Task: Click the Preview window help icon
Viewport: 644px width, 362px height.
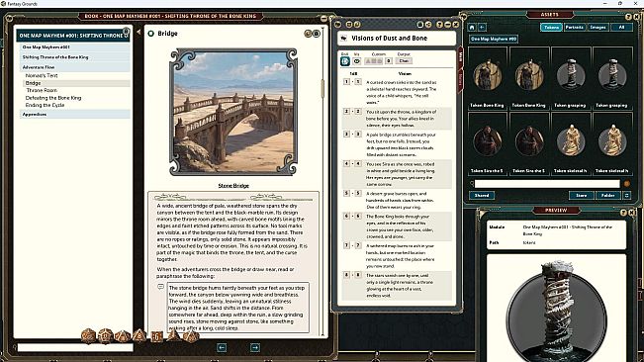Action: tap(623, 213)
